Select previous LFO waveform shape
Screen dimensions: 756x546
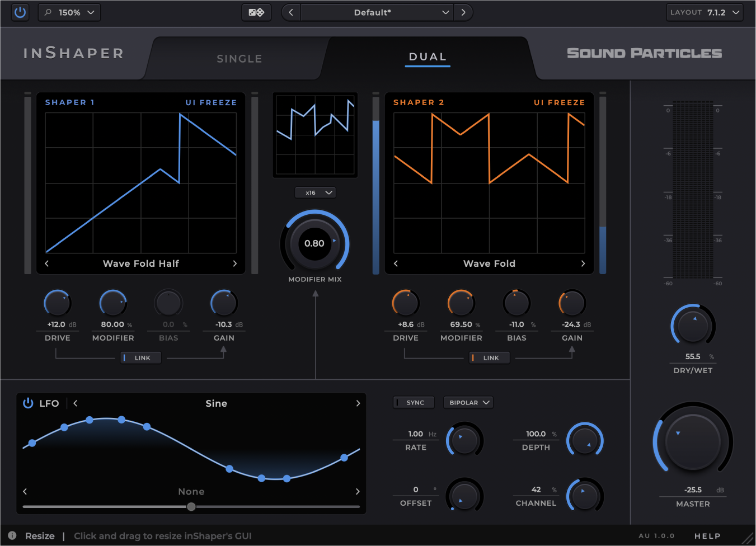pyautogui.click(x=76, y=403)
